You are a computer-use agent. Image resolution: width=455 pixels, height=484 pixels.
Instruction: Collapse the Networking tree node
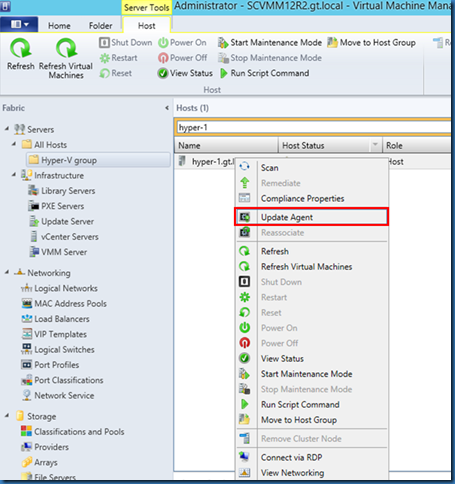click(x=7, y=272)
